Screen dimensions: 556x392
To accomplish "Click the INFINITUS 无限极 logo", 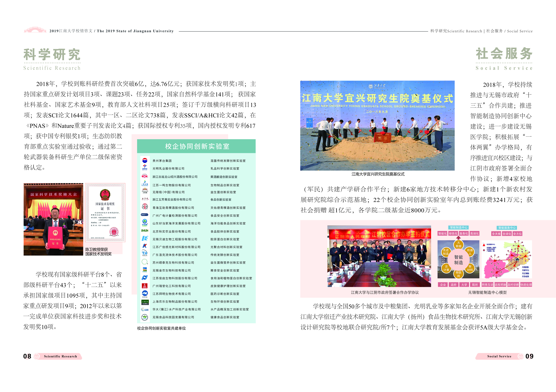I will click(145, 190).
